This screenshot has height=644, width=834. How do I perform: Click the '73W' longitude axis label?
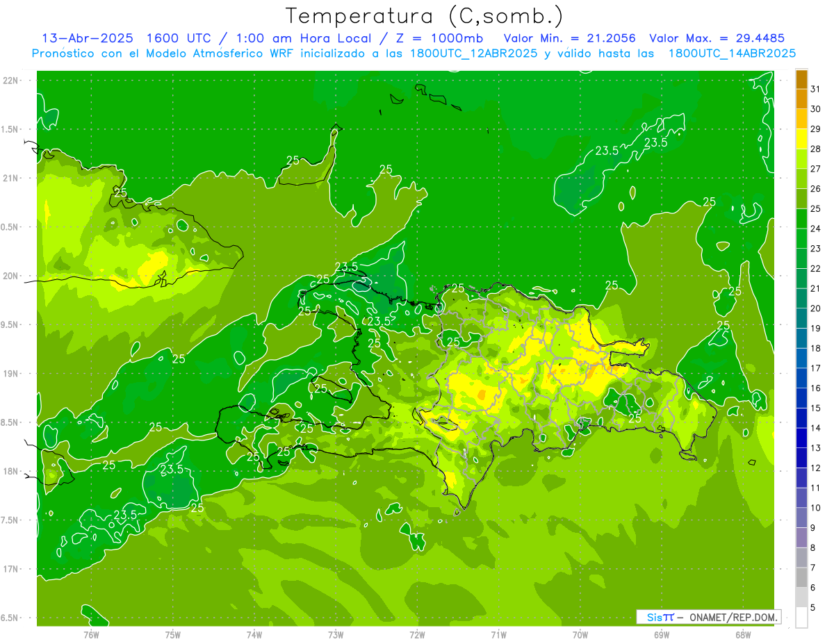click(336, 635)
